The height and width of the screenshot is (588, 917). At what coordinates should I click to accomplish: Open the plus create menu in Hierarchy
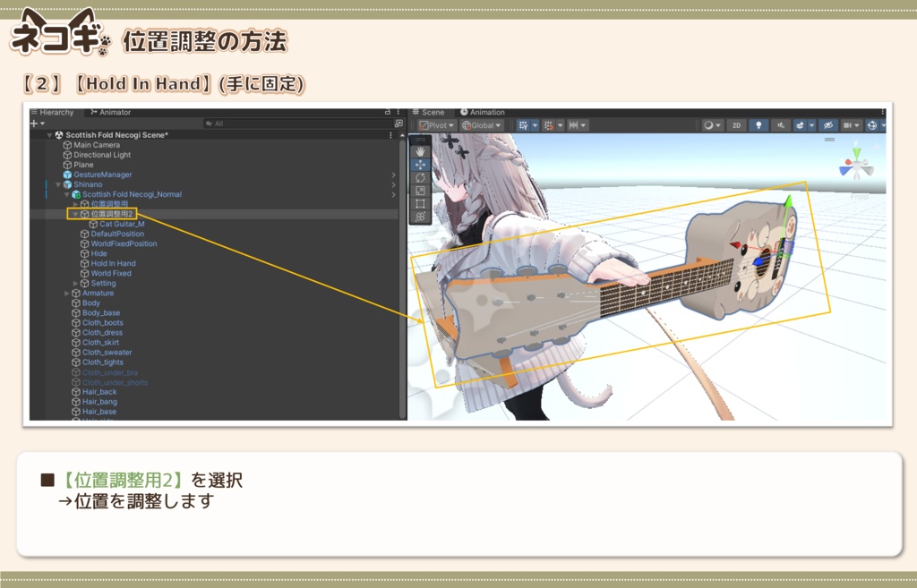[x=38, y=124]
